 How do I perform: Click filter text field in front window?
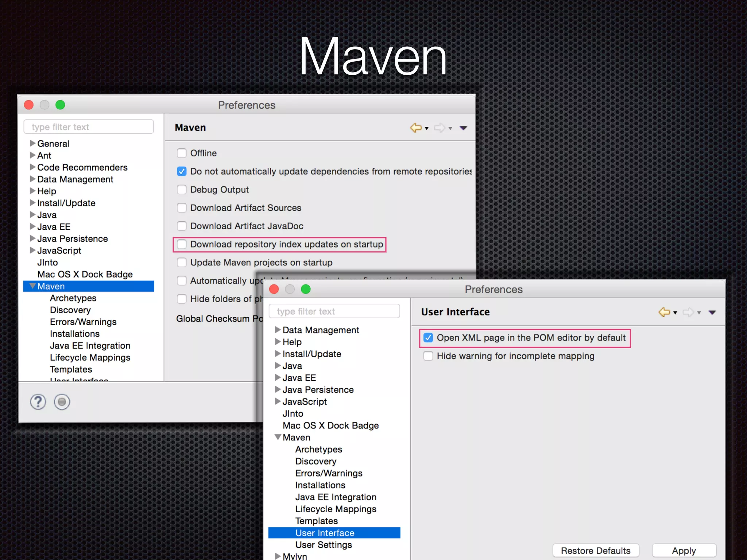[334, 311]
